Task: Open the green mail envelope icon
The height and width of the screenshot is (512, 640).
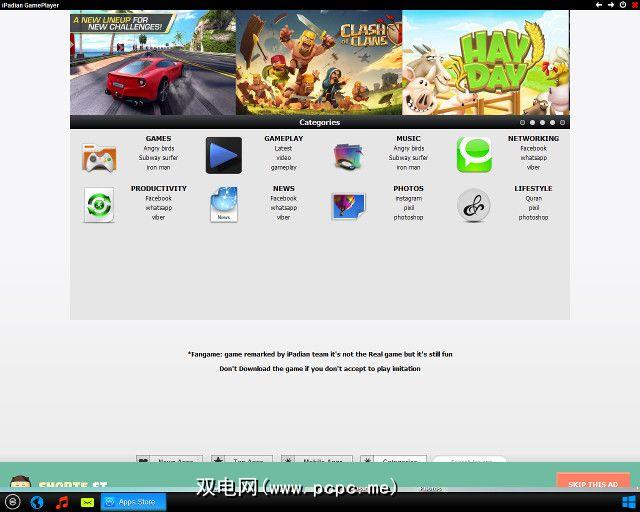Action: 87,502
